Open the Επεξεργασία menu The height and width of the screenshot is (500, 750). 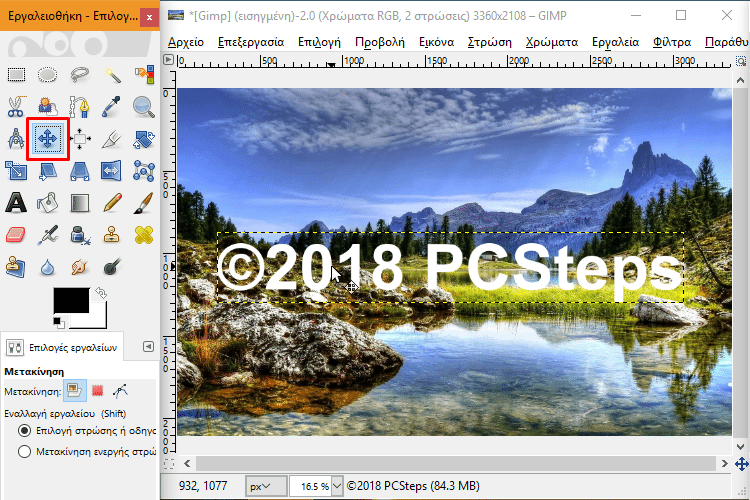coord(251,42)
